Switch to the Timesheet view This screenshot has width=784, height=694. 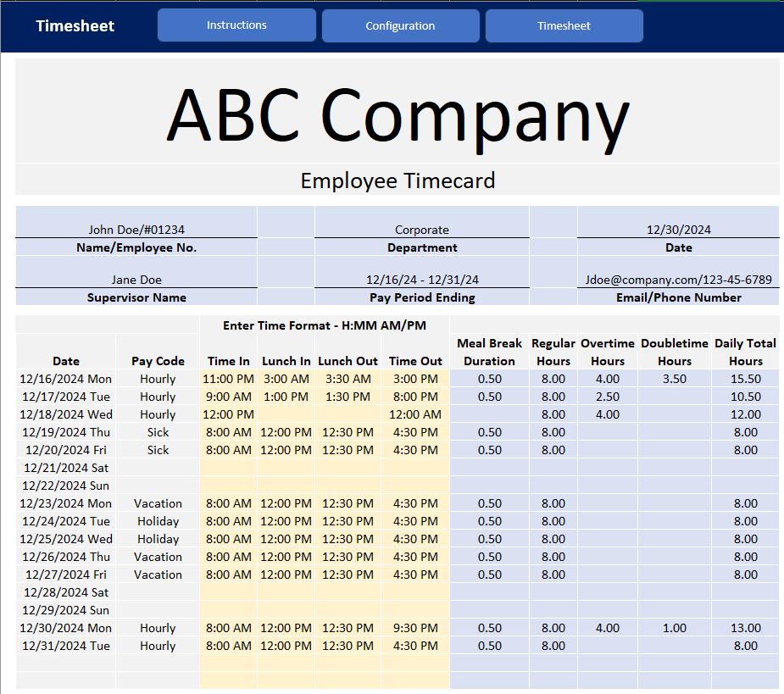[x=564, y=25]
